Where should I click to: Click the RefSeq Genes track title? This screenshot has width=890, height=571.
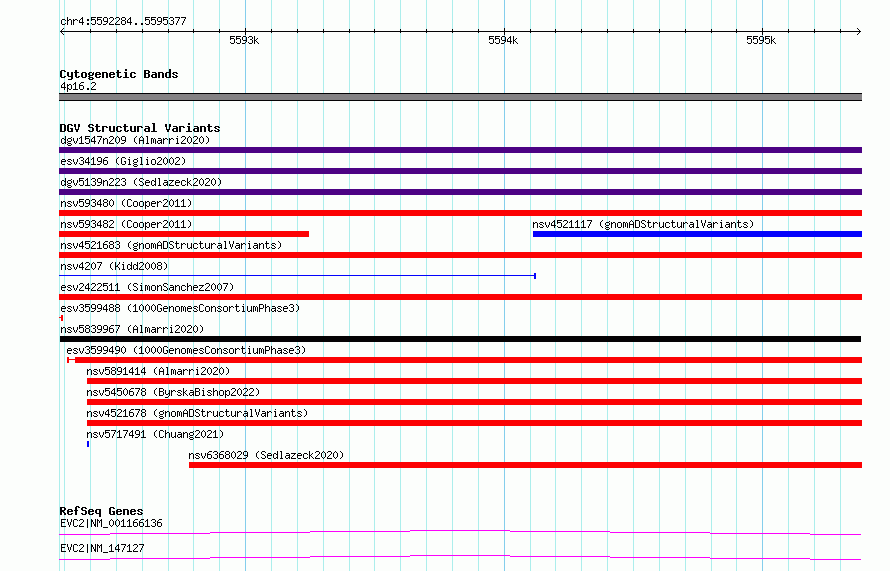click(101, 511)
